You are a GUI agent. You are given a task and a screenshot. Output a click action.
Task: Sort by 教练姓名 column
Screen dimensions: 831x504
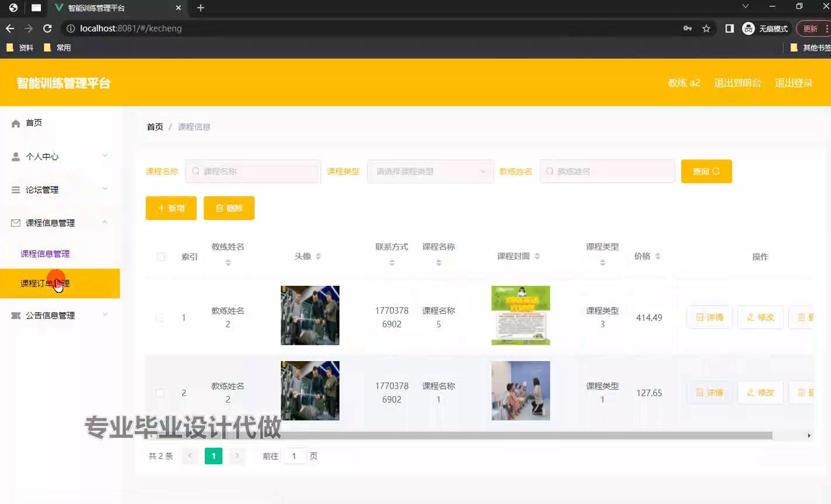coord(228,263)
